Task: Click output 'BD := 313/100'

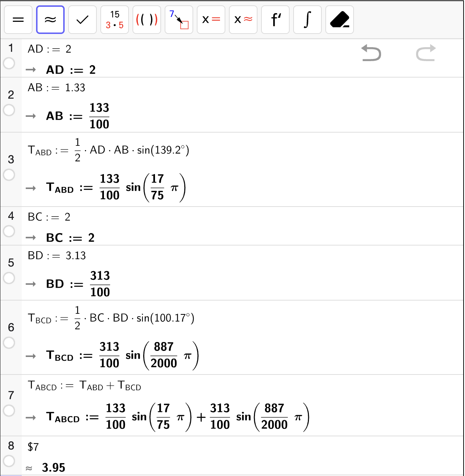Action: (x=78, y=284)
